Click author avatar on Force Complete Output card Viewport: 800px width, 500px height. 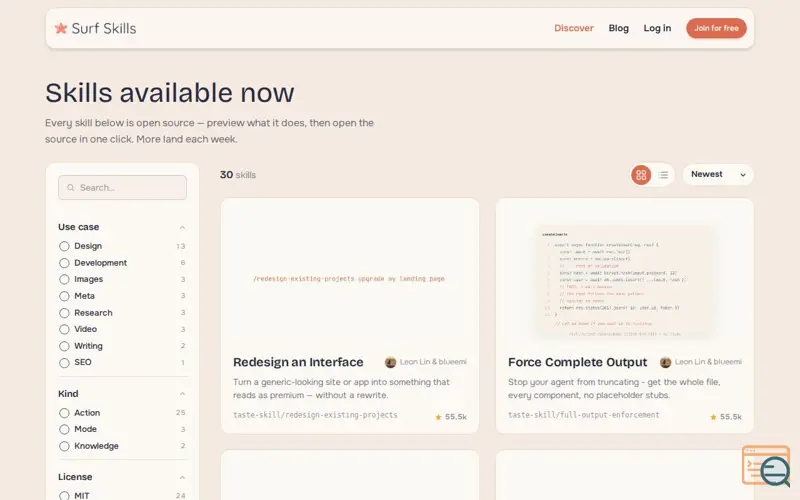(x=665, y=362)
